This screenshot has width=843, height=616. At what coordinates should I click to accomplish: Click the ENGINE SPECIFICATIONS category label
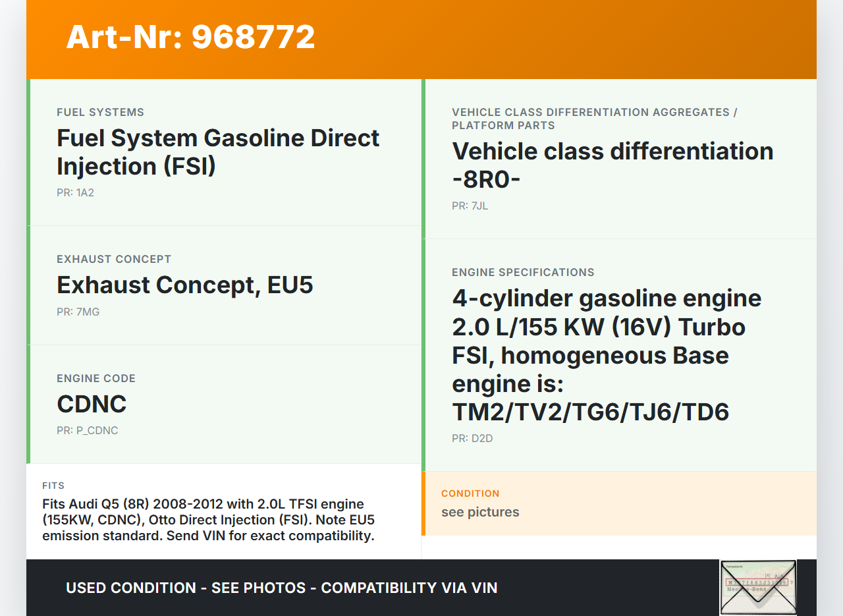[x=522, y=273]
